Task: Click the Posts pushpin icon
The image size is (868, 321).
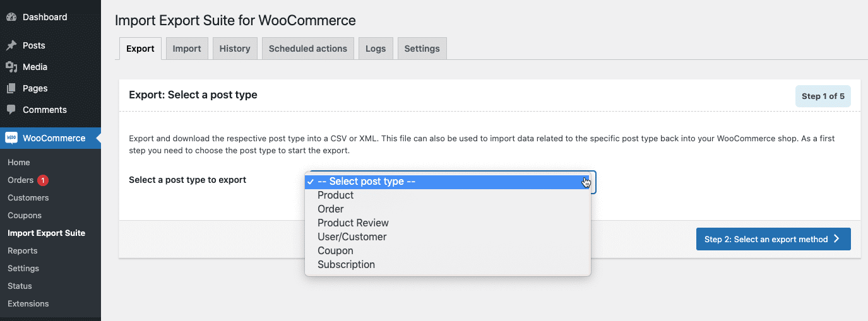Action: tap(11, 45)
